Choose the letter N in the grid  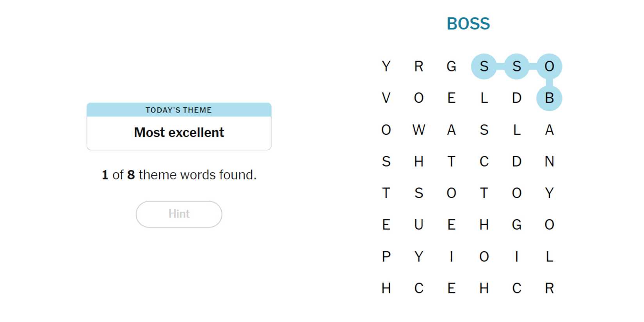[549, 161]
